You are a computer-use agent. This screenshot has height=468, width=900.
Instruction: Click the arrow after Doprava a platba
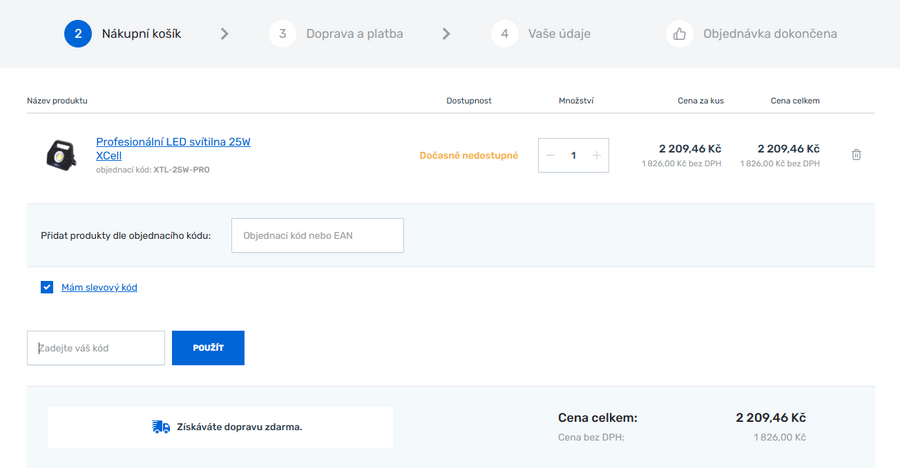pos(446,34)
